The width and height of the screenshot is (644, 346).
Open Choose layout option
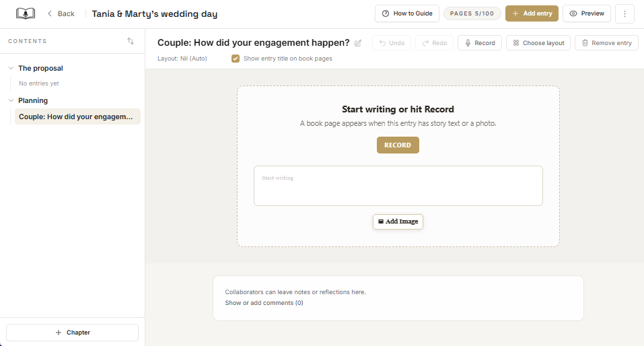[x=538, y=42]
